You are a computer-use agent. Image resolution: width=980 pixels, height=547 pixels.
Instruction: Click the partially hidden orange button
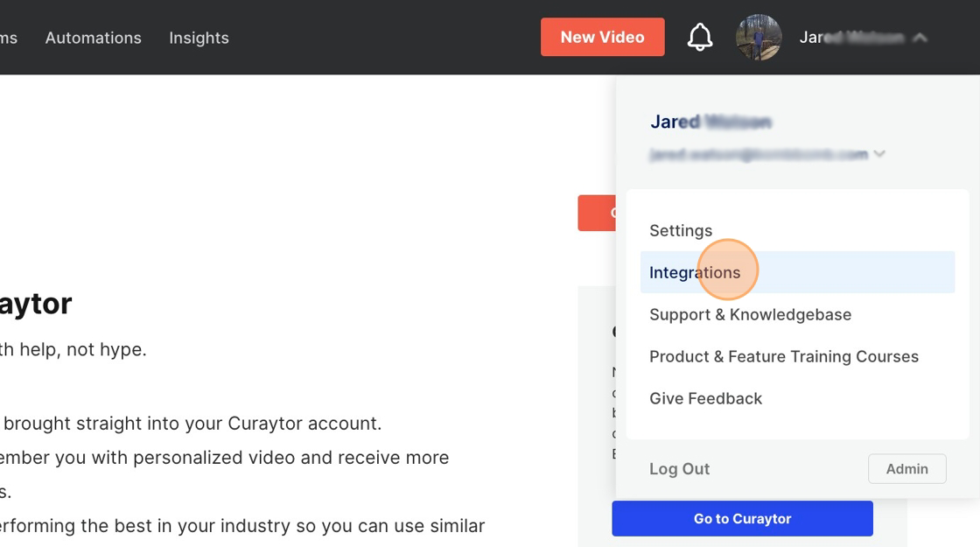click(x=597, y=214)
